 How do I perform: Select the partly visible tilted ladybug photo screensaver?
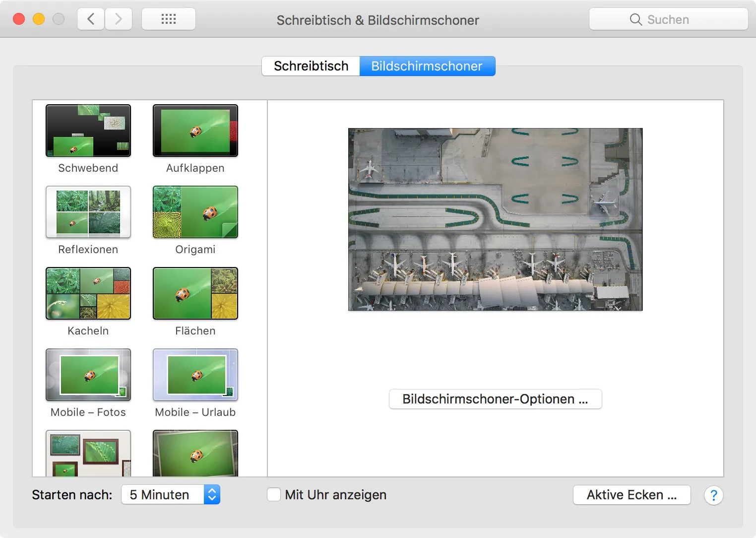tap(195, 453)
